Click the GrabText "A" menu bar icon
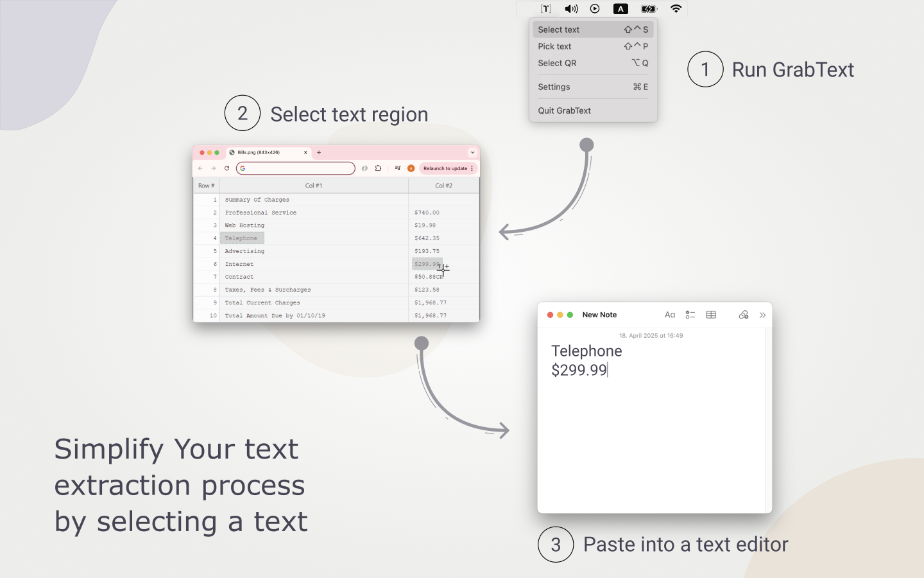 coord(620,8)
